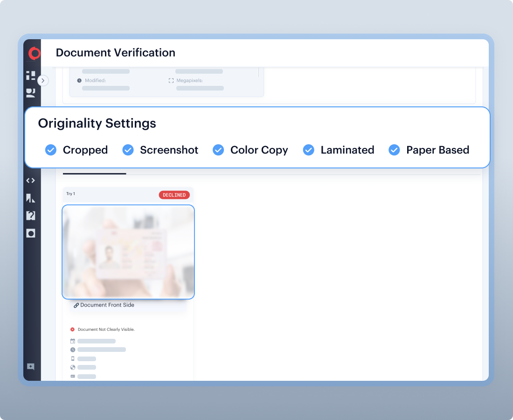Open the help documentation icon in sidebar
This screenshot has height=420, width=513.
tap(31, 216)
